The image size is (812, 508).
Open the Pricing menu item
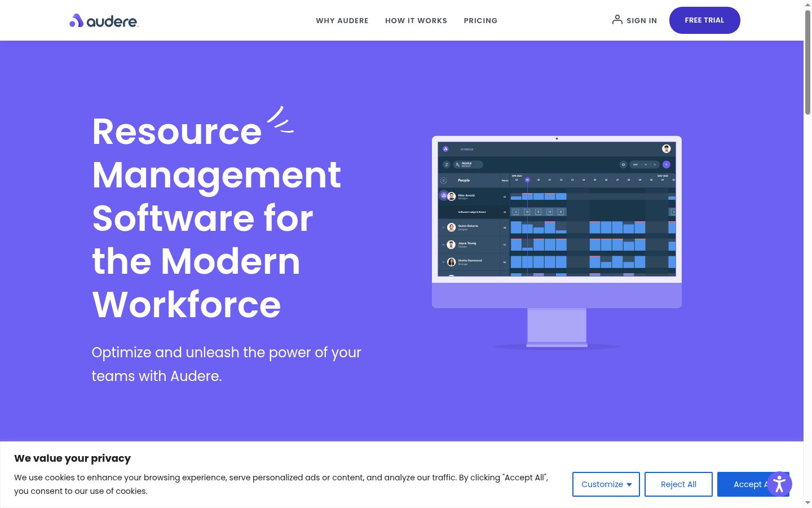(x=480, y=21)
